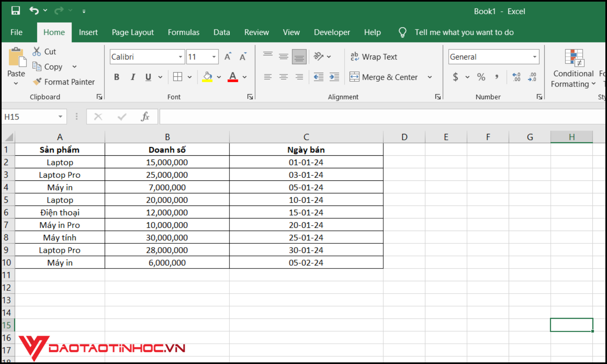Click the Increase Indent icon
607x364 pixels.
pos(334,77)
